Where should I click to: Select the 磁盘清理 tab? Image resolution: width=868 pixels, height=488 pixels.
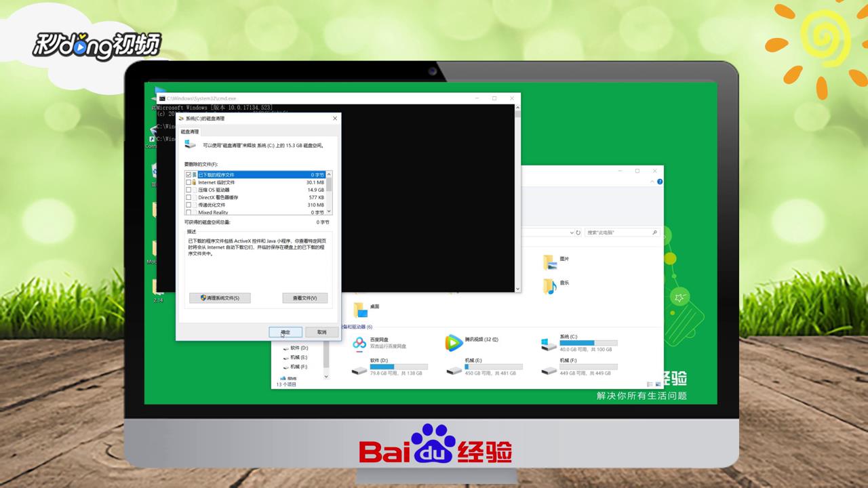[190, 131]
